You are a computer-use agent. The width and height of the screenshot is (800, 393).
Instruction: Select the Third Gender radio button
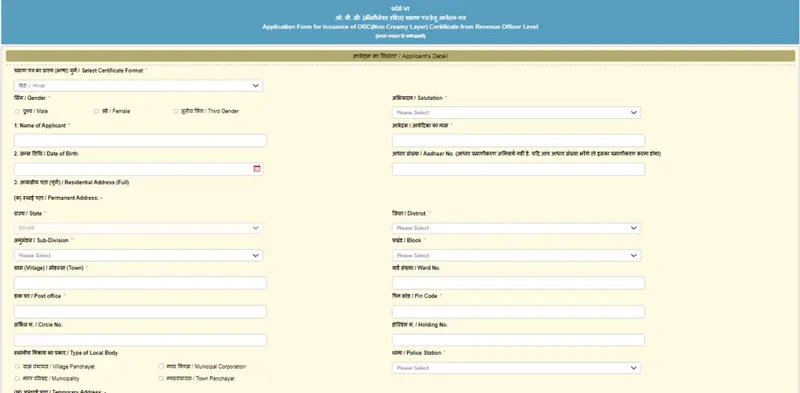[x=176, y=111]
